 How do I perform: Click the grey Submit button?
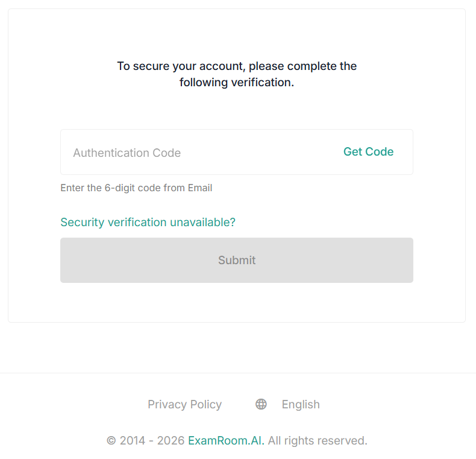[x=236, y=260]
